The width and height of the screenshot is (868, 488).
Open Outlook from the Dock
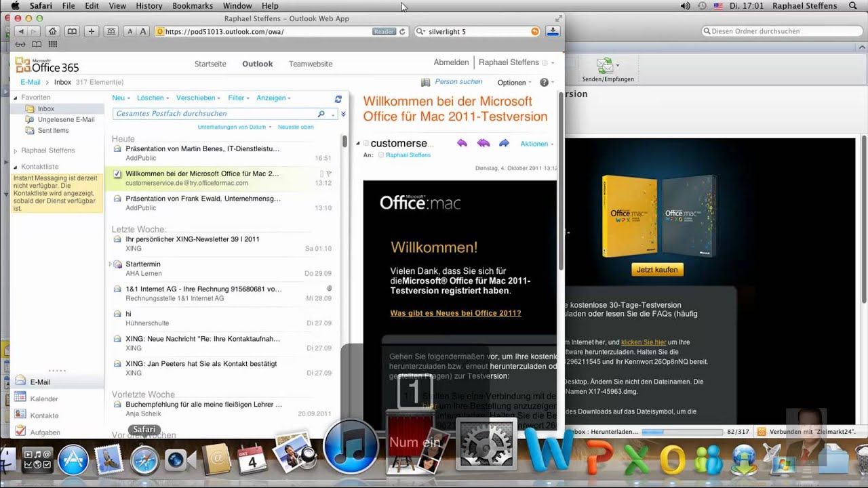(x=672, y=459)
